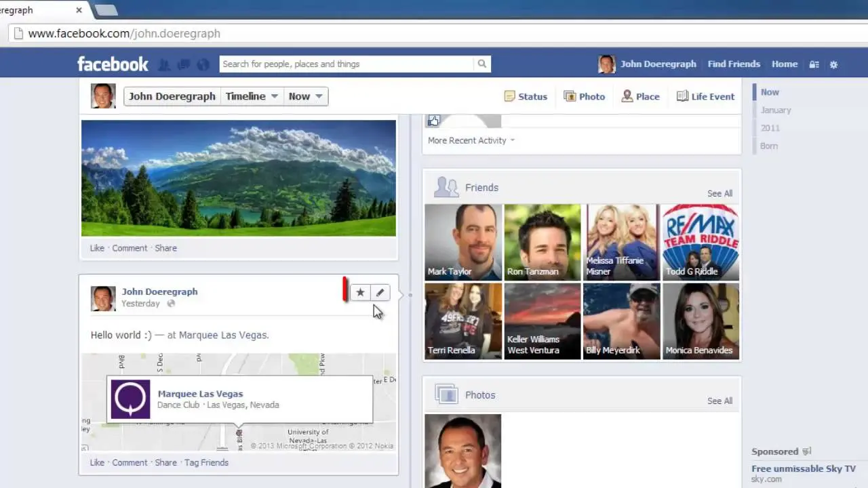Open Mark Taylor's friend thumbnail
Screen dimensions: 868x488
pos(463,242)
